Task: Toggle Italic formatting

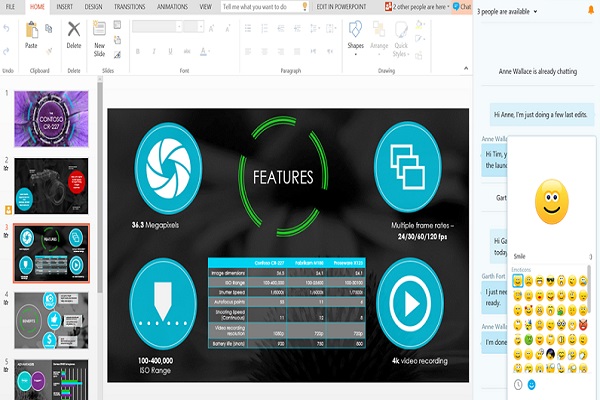Action: point(154,51)
